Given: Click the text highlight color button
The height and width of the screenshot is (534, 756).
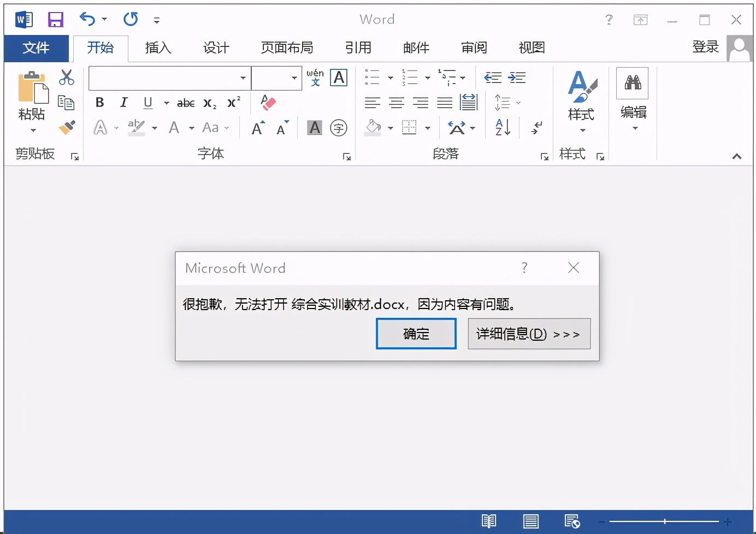Looking at the screenshot, I should (136, 128).
